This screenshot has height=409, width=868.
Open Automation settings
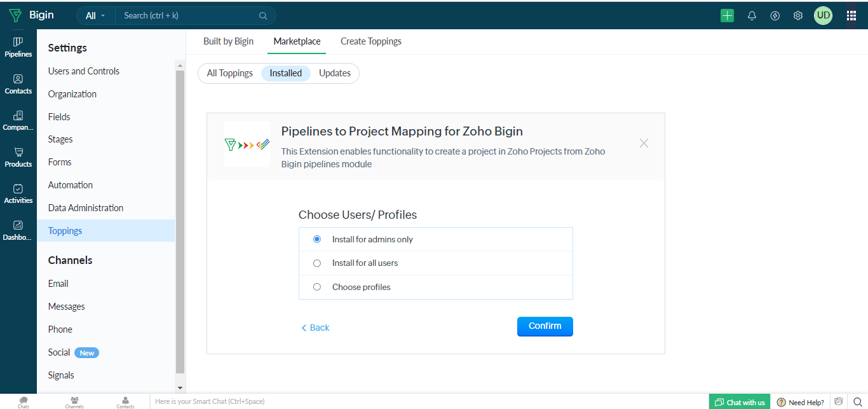pos(71,185)
